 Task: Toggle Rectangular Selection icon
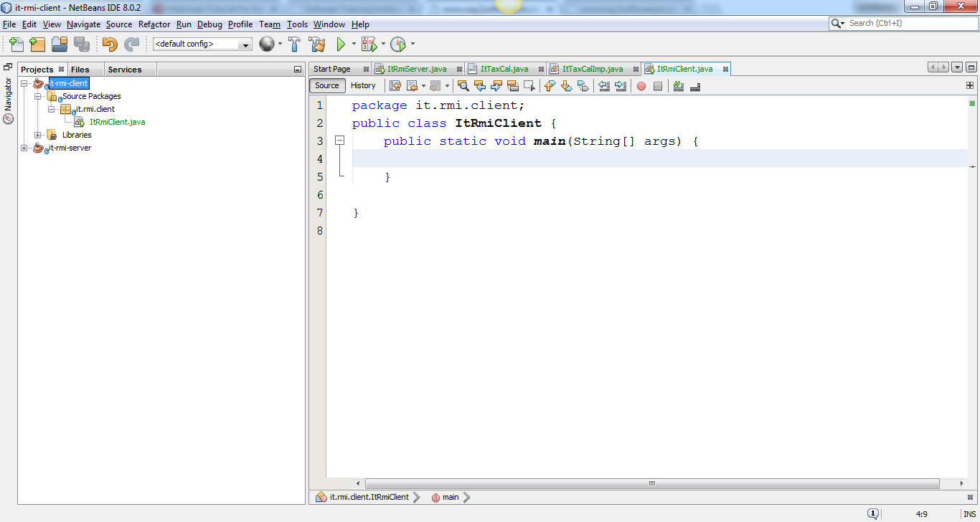tap(529, 86)
